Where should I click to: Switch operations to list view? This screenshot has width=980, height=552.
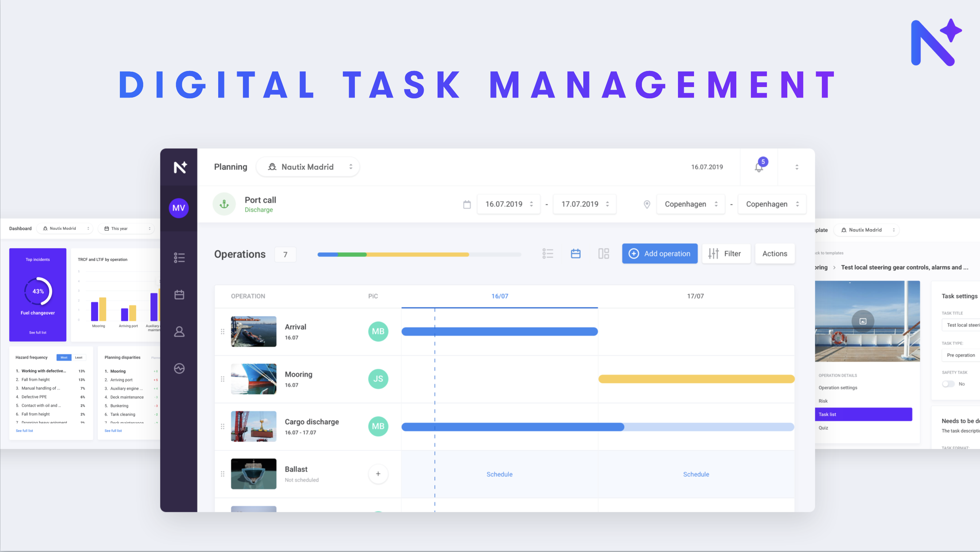(548, 253)
